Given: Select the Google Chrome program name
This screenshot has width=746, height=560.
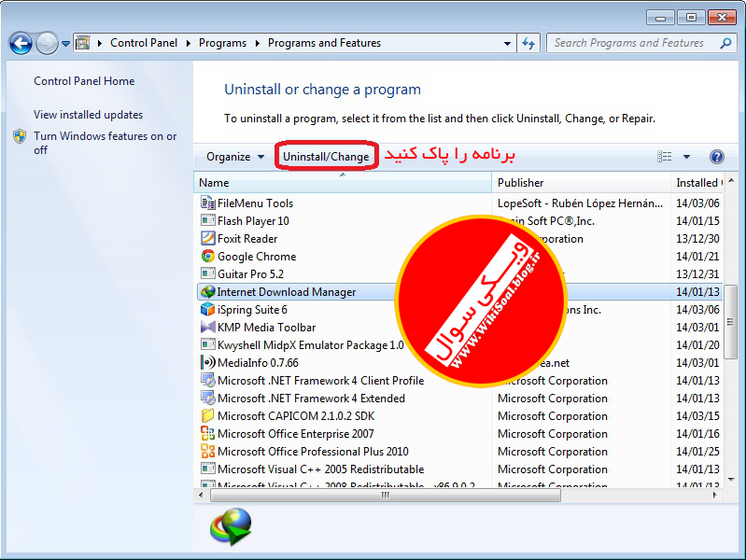Looking at the screenshot, I should coord(257,257).
